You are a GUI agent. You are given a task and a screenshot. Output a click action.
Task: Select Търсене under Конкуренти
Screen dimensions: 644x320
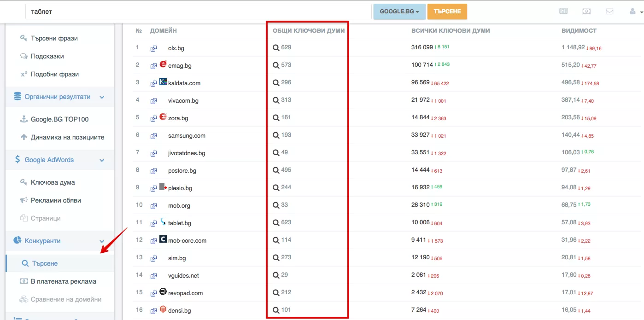tap(45, 263)
